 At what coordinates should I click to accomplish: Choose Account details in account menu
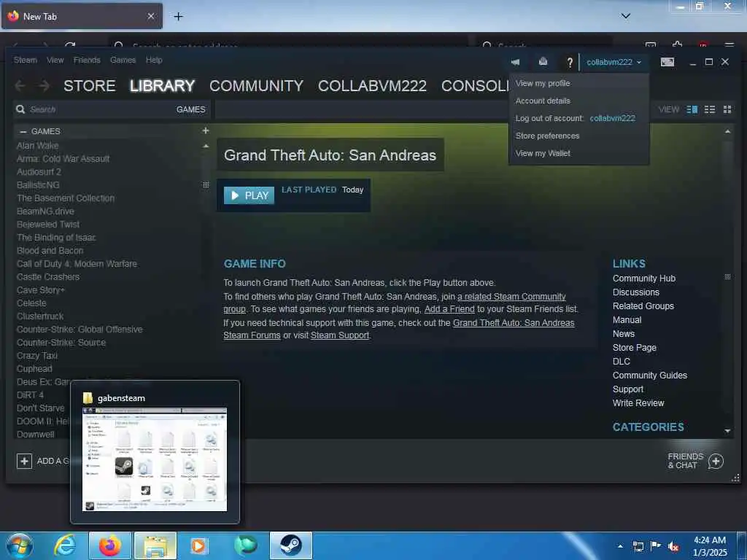point(578,101)
